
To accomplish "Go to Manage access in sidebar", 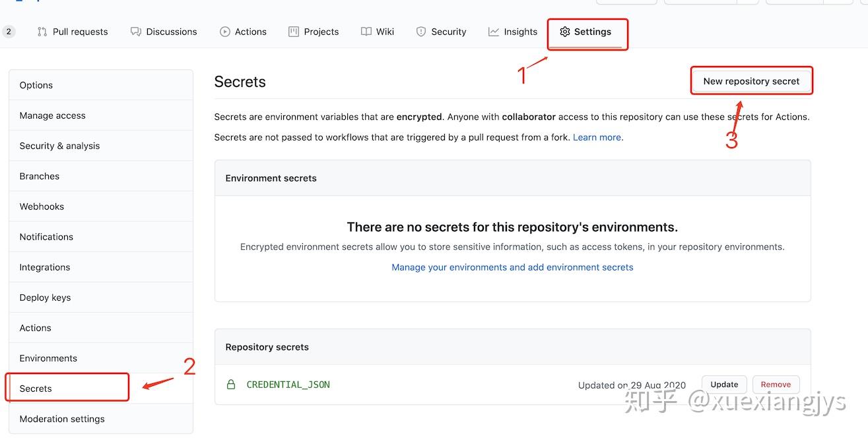I will 53,115.
